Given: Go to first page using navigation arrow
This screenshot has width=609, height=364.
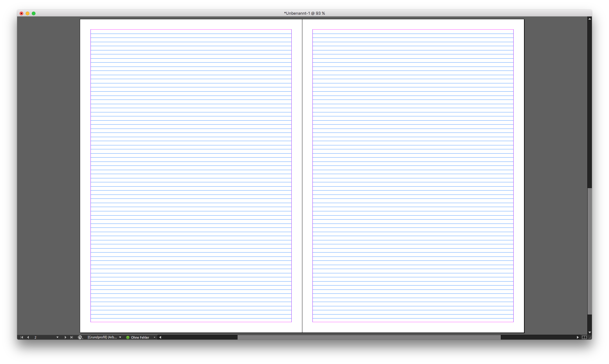Looking at the screenshot, I should pos(22,337).
